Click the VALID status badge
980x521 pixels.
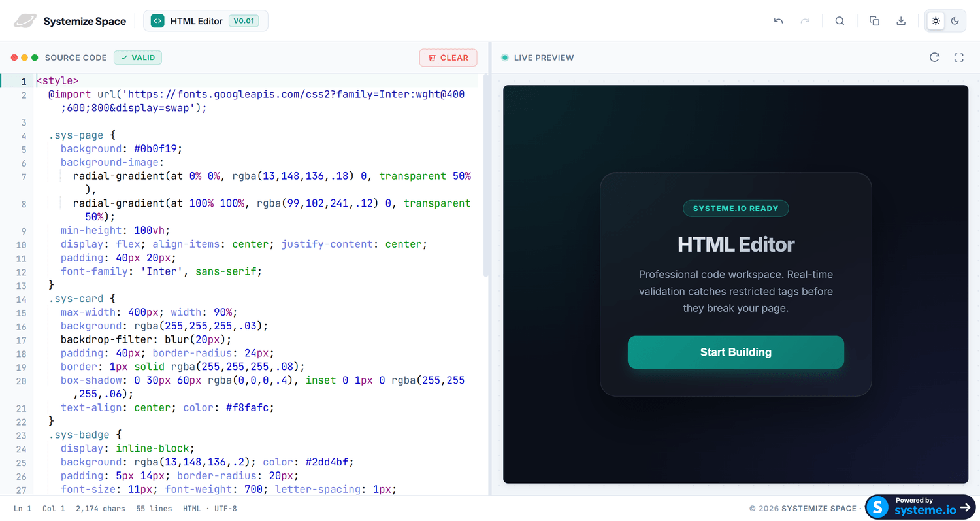pyautogui.click(x=138, y=58)
